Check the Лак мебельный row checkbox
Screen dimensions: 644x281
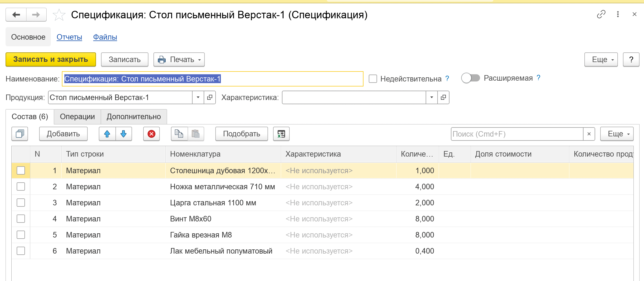coord(21,251)
